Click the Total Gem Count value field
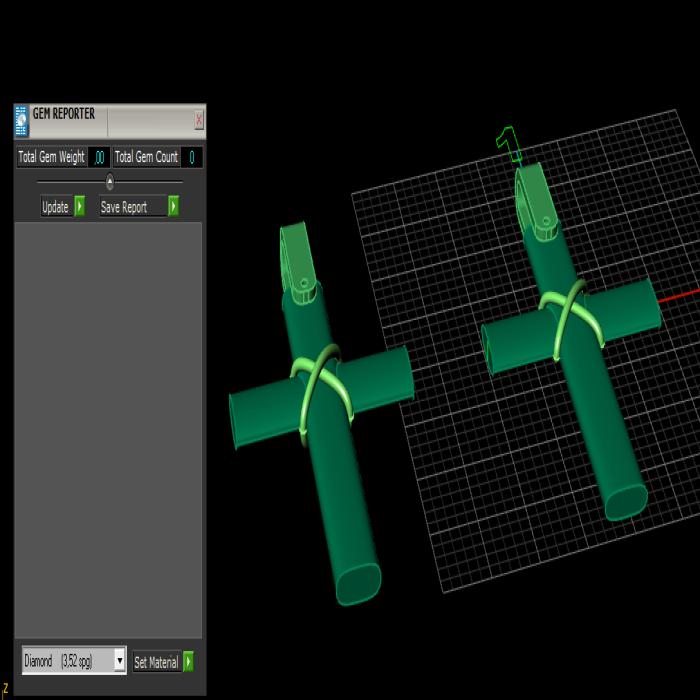This screenshot has width=700, height=700. [x=191, y=157]
